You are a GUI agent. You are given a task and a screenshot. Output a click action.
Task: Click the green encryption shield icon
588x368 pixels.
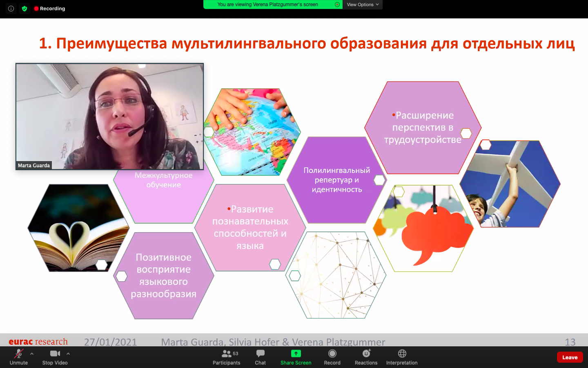point(24,9)
